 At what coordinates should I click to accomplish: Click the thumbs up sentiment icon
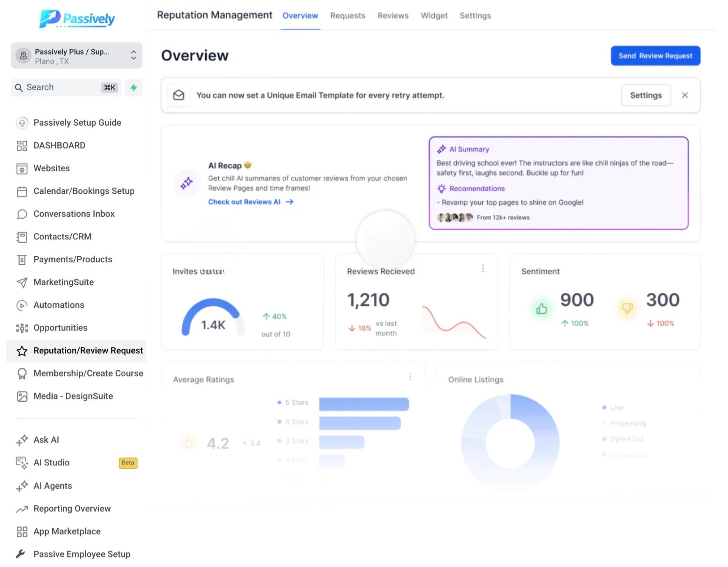542,309
